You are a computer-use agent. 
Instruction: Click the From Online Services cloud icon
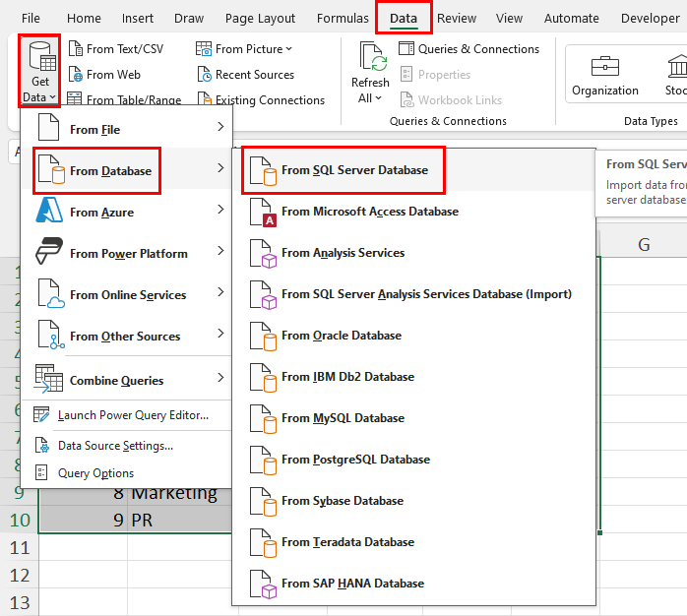[x=51, y=292]
